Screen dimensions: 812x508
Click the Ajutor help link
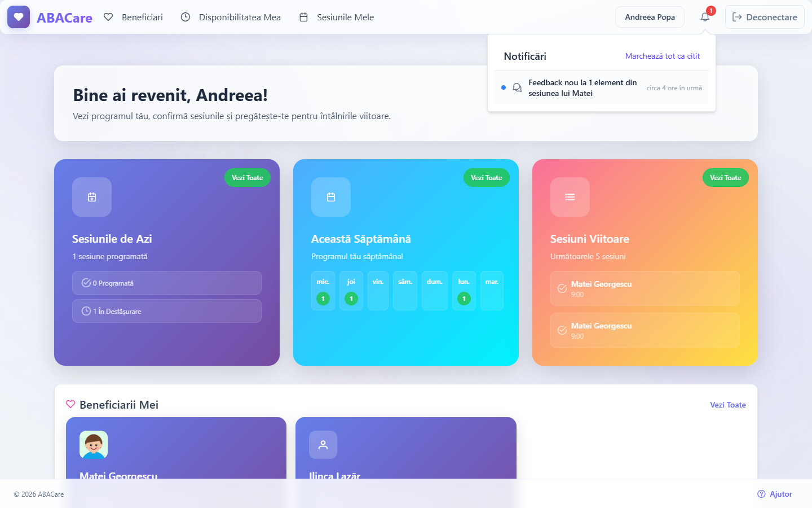(775, 494)
